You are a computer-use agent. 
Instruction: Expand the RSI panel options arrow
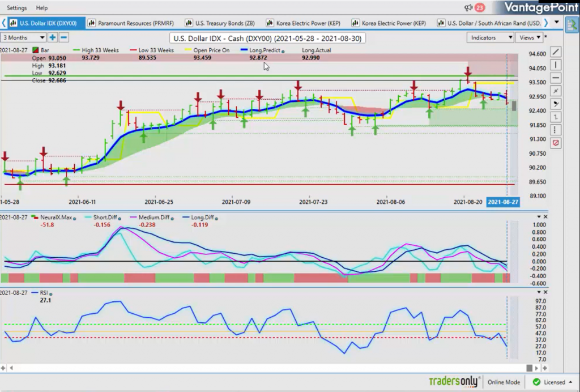pyautogui.click(x=539, y=292)
